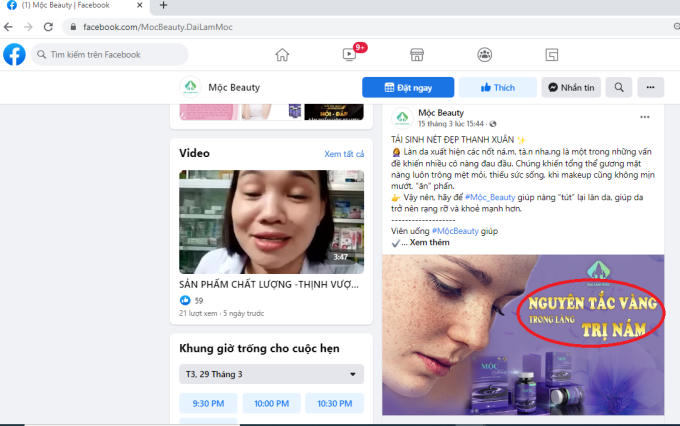Select the 10:00 PM appointment slot
Viewport: 680px width, 426px height.
click(x=271, y=403)
